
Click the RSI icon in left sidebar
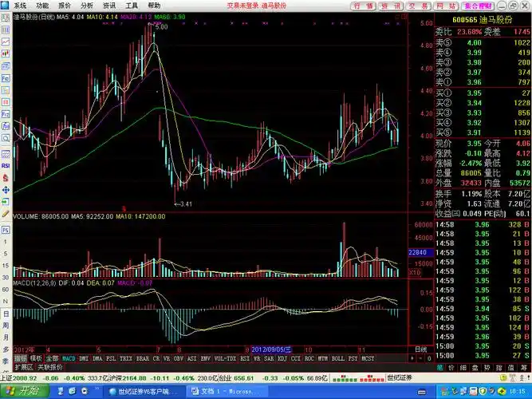[x=6, y=166]
